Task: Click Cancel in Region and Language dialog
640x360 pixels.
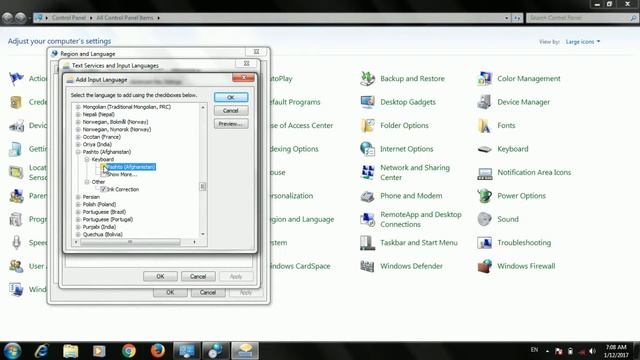Action: 208,292
